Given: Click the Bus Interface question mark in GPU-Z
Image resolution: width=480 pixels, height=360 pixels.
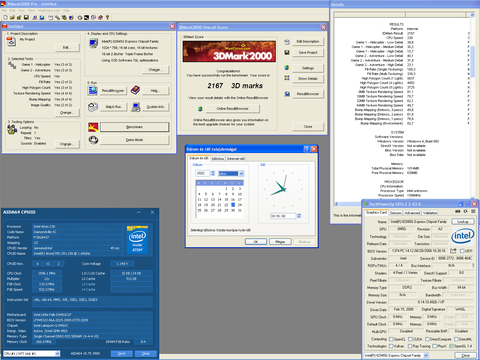Looking at the screenshot, I should pos(473,265).
